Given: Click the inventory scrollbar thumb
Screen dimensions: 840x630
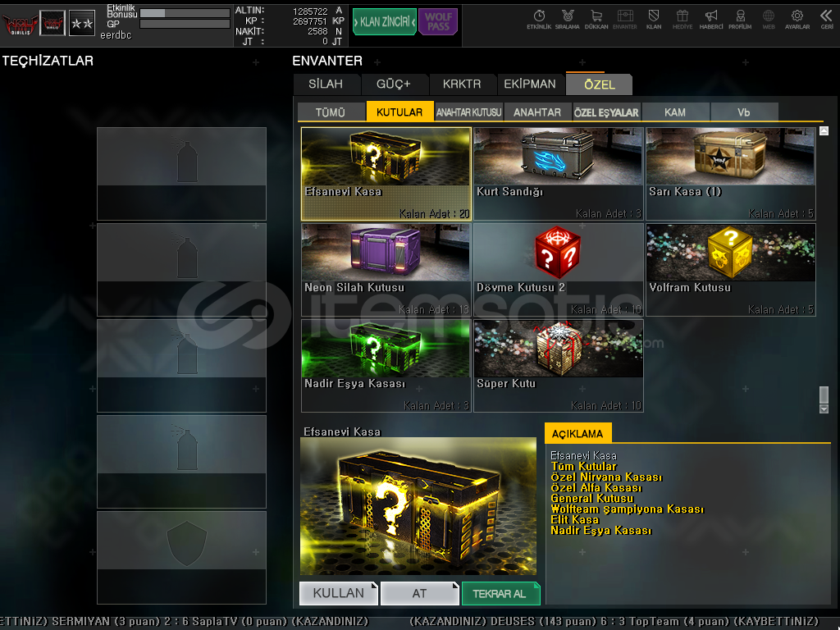Looking at the screenshot, I should pyautogui.click(x=824, y=395).
